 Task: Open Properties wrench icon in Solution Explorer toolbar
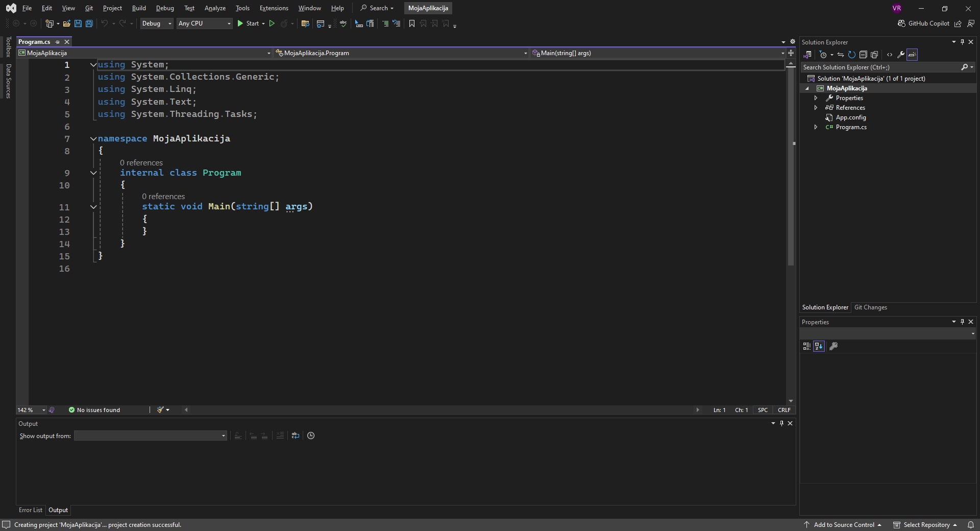[901, 55]
